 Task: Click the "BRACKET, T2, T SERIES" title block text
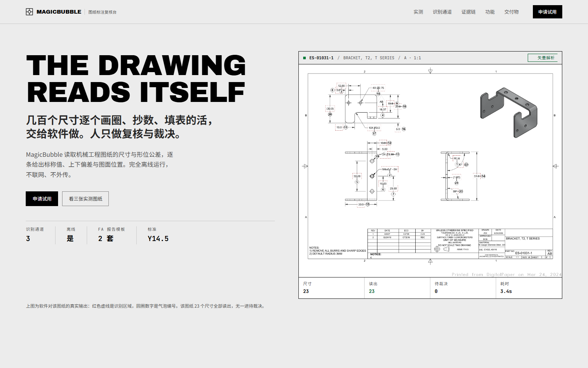click(523, 238)
